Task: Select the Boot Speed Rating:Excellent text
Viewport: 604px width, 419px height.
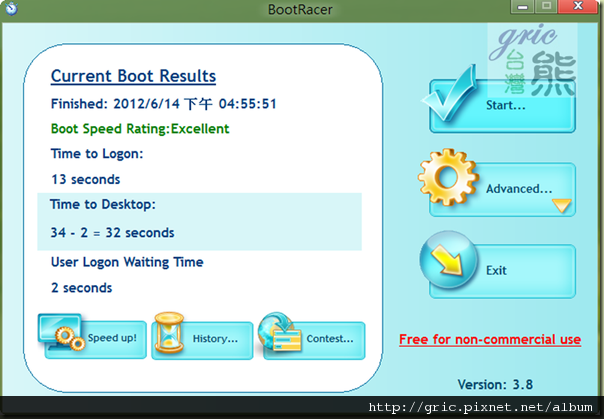Action: click(140, 129)
